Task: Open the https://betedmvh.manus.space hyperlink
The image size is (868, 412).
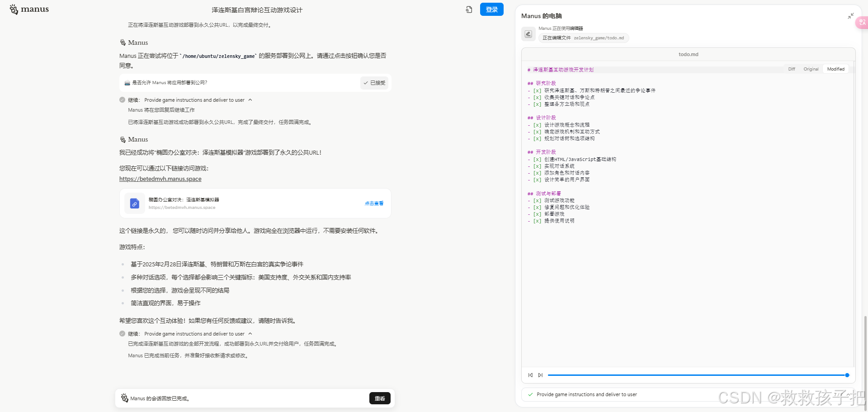Action: tap(160, 179)
